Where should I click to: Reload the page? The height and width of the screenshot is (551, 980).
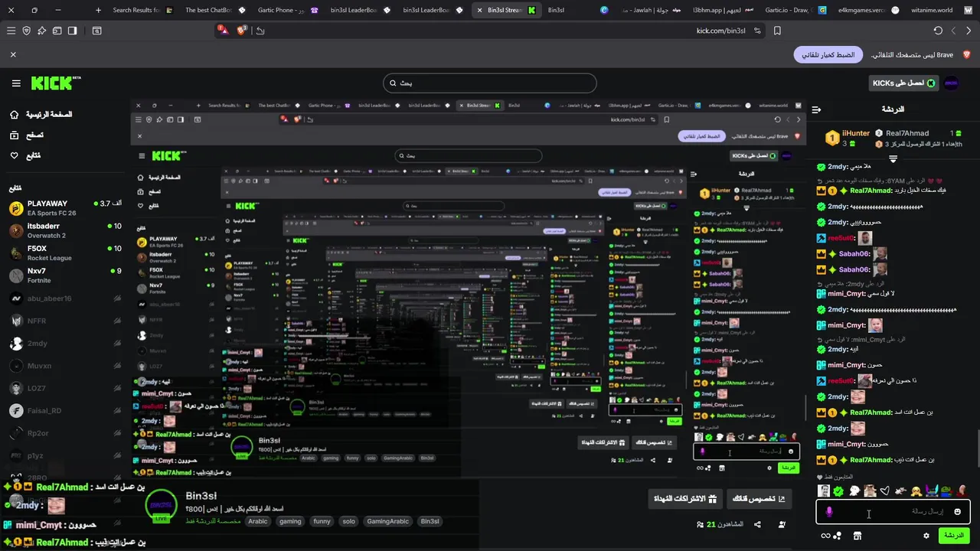coord(938,31)
